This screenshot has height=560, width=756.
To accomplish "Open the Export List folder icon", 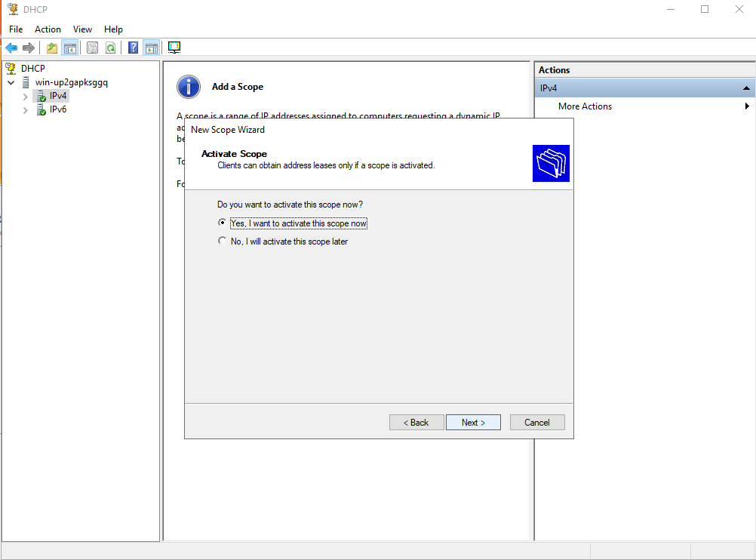I will 51,47.
